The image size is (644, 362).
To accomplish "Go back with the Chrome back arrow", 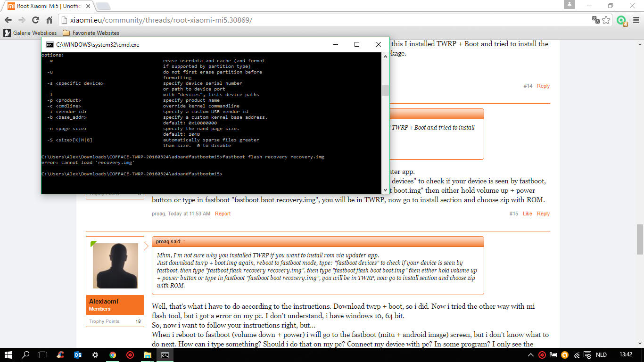I will [8, 20].
